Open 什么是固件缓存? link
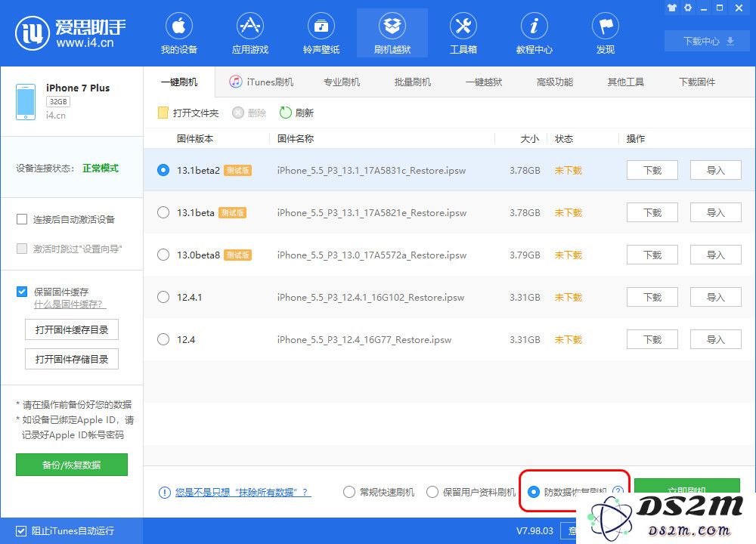The image size is (756, 544). pyautogui.click(x=70, y=304)
